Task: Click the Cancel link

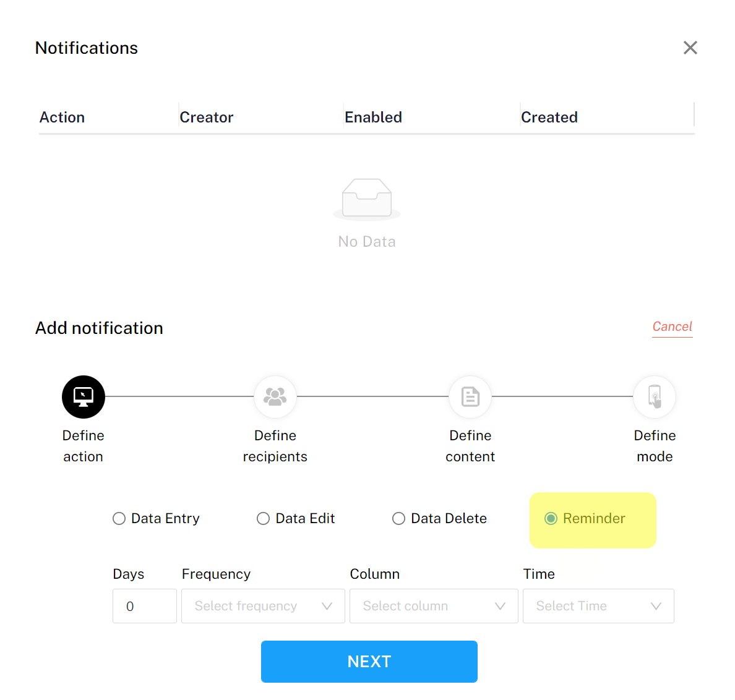Action: pyautogui.click(x=672, y=327)
